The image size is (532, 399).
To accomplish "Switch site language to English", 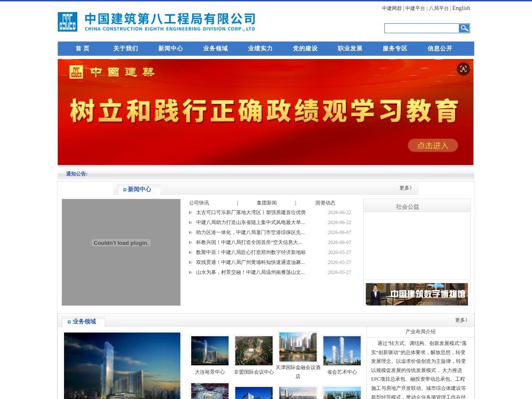I will pyautogui.click(x=461, y=8).
